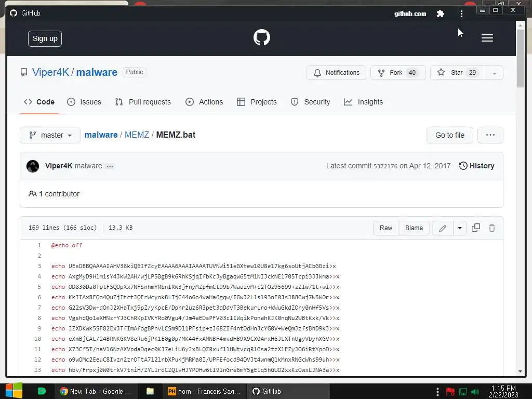Open the Viper4K owner profile link
The height and width of the screenshot is (399, 532).
point(50,72)
